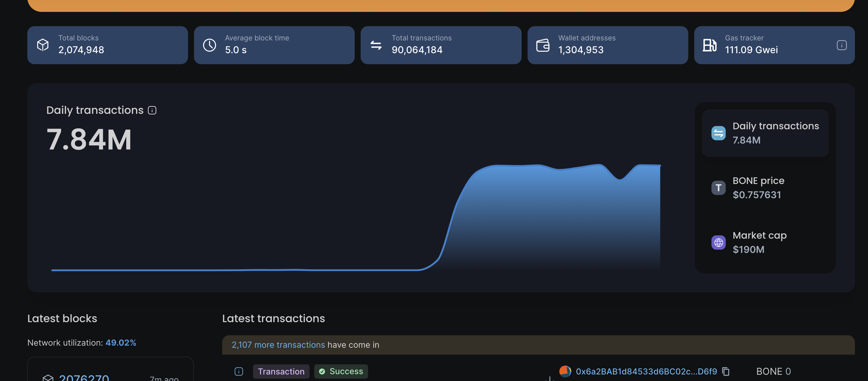Click the Gas tracker pump icon
The width and height of the screenshot is (868, 381).
click(709, 45)
